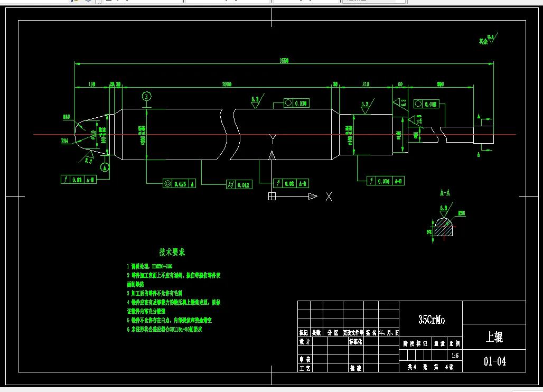Click the 2000 length dimension text

227,84
